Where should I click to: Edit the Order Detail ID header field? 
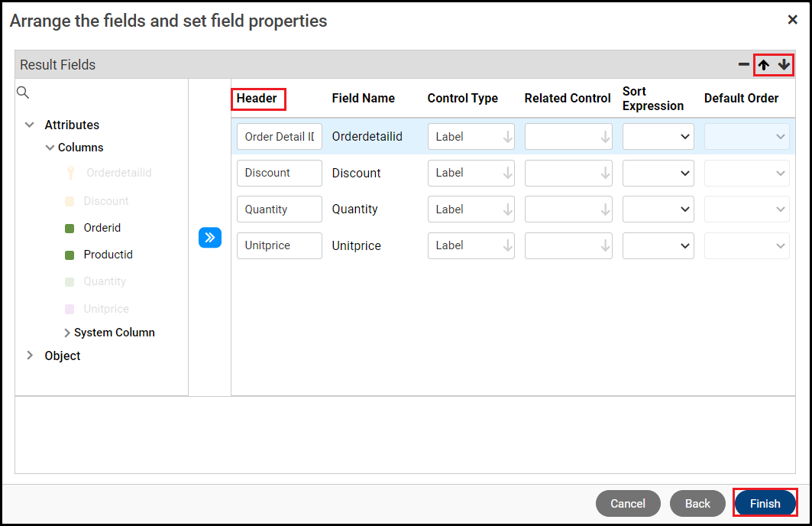point(279,137)
